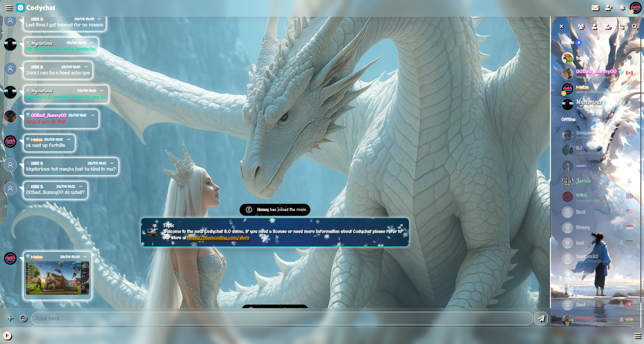Open the boomcoding.com/store link
644x344 pixels.
tap(218, 238)
